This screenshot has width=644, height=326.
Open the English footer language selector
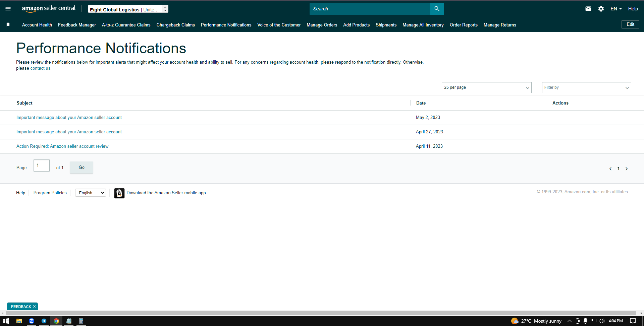[91, 193]
